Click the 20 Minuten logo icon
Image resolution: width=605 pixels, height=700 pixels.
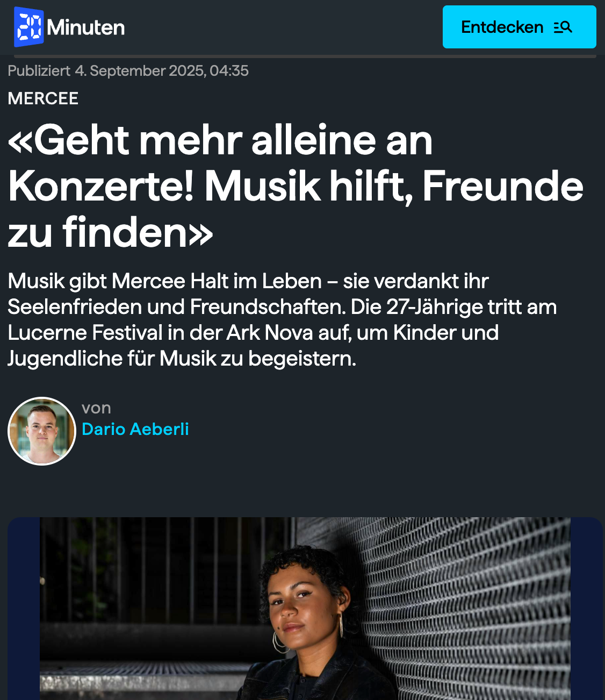tap(28, 27)
